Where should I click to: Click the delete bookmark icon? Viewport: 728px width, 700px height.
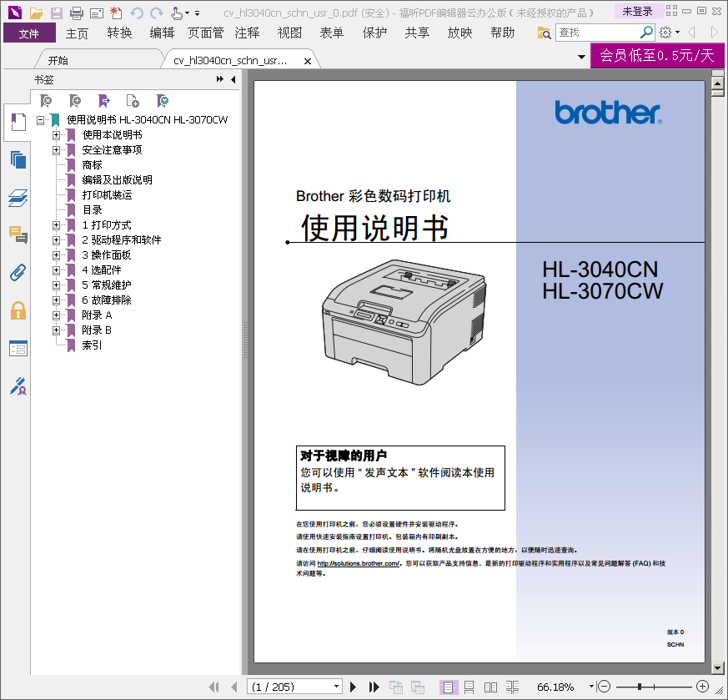46,100
